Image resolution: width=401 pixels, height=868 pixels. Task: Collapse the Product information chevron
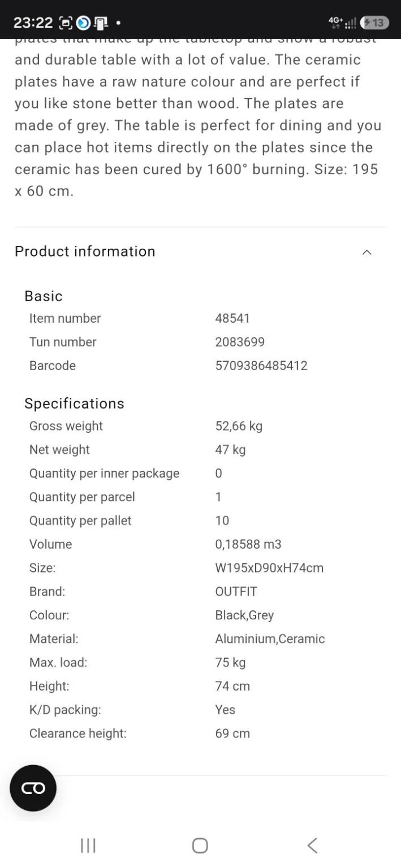point(367,252)
